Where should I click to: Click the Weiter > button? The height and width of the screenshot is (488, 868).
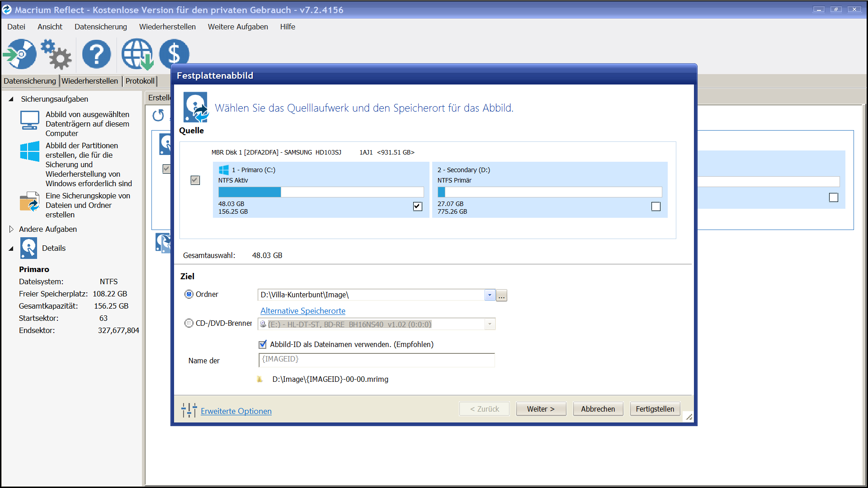pos(541,409)
